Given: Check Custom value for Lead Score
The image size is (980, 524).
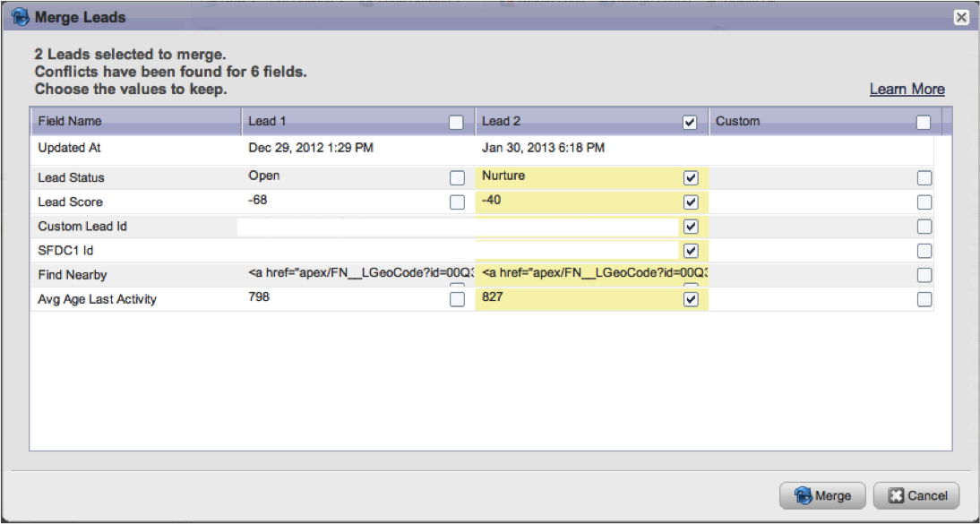Looking at the screenshot, I should click(924, 202).
